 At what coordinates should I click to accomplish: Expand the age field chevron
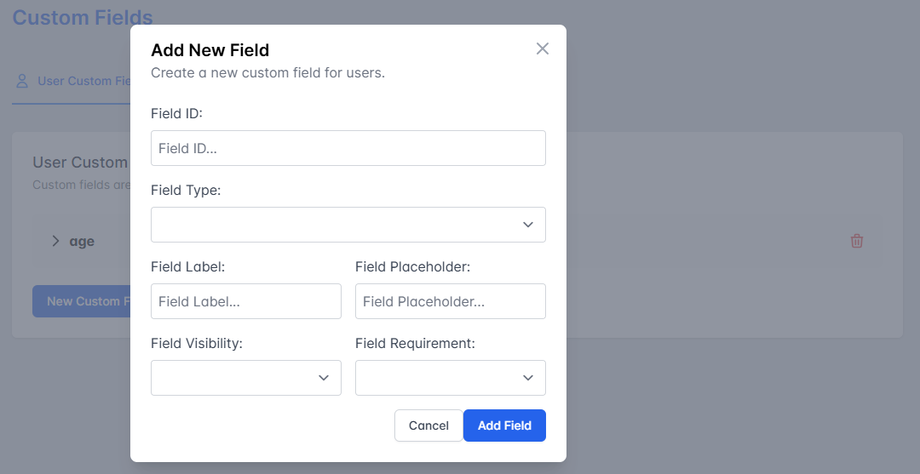point(56,241)
